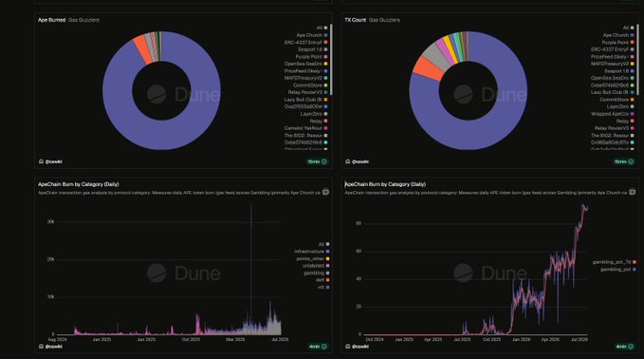Screen dimensions: 644x359
Task: Toggle 'nft' category in burn chart legend
Action: [323, 287]
